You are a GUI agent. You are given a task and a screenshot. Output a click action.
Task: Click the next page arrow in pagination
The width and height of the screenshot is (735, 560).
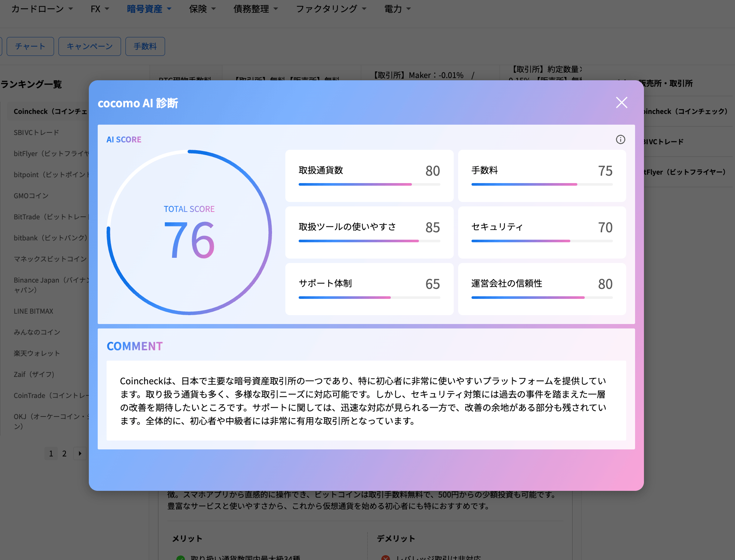(79, 453)
